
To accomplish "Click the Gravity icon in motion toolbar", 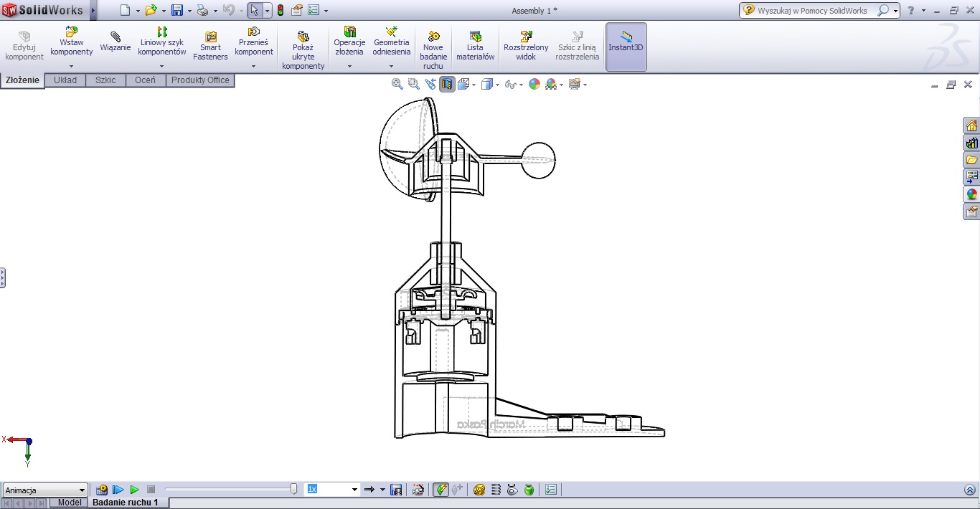I will 529,489.
